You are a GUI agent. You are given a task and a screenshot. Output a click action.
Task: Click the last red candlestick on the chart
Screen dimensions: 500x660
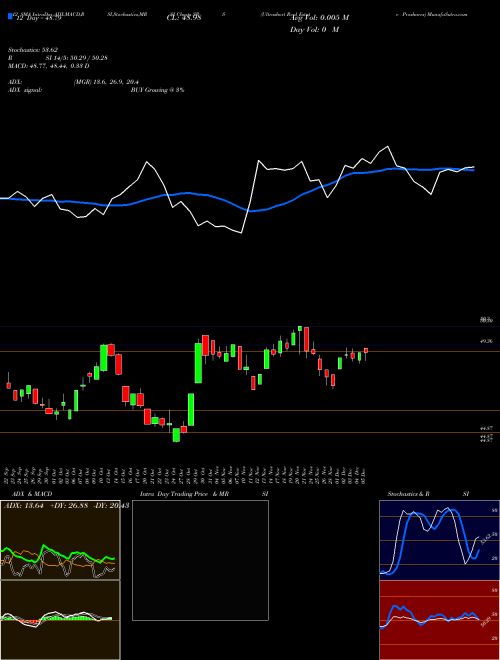tap(366, 351)
